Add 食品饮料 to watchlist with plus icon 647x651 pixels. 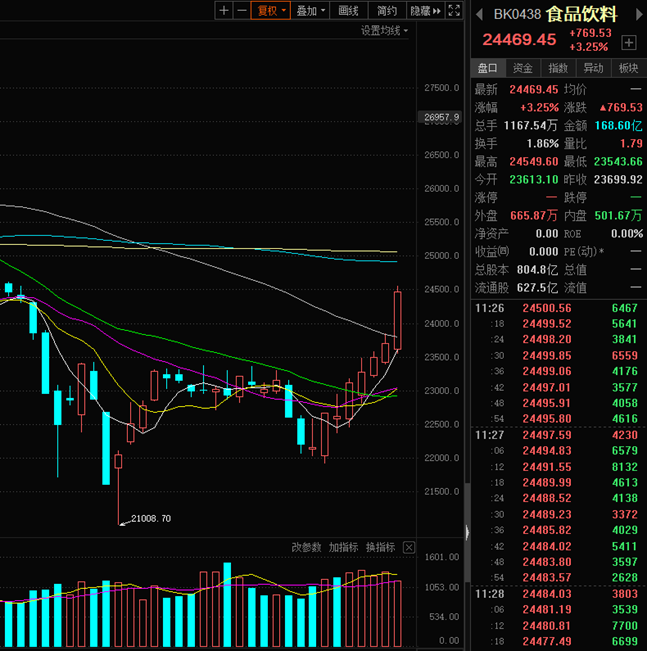(x=629, y=43)
